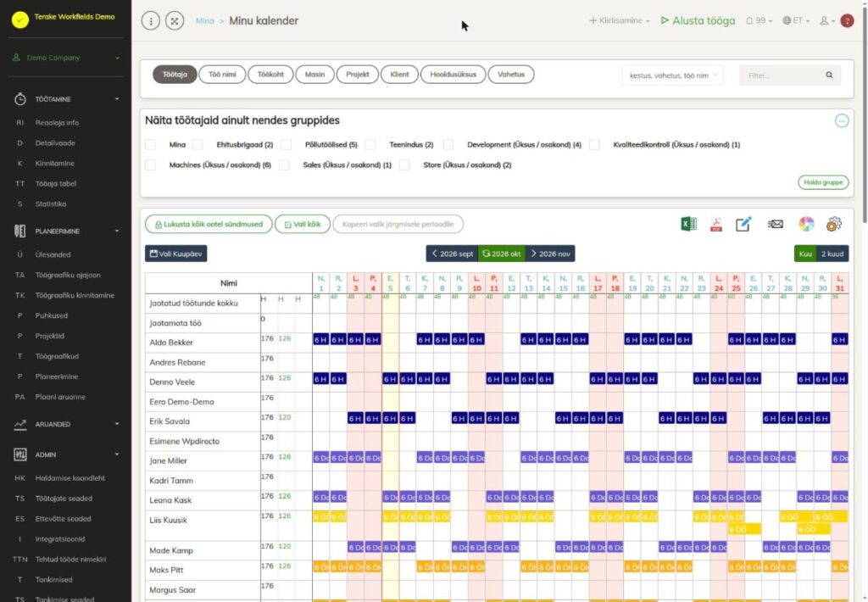Go to next month 2026 nov
Viewport: 868px width, 602px height.
550,254
